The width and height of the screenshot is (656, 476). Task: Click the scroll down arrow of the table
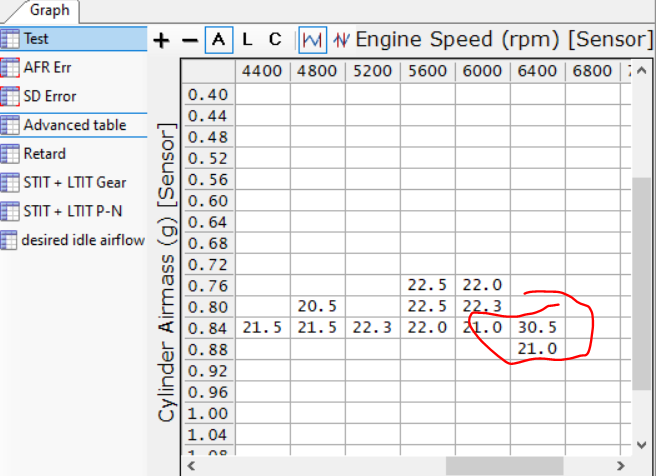point(641,445)
